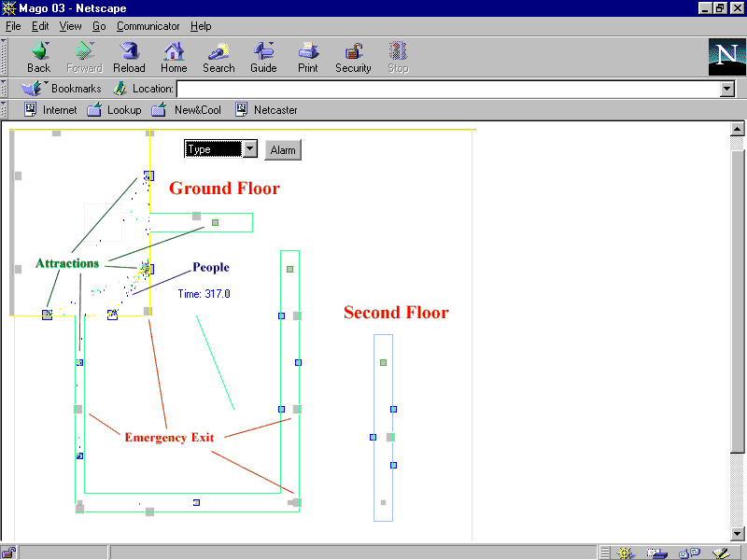The width and height of the screenshot is (747, 560).
Task: Click the scroll down arrow
Action: click(x=737, y=534)
